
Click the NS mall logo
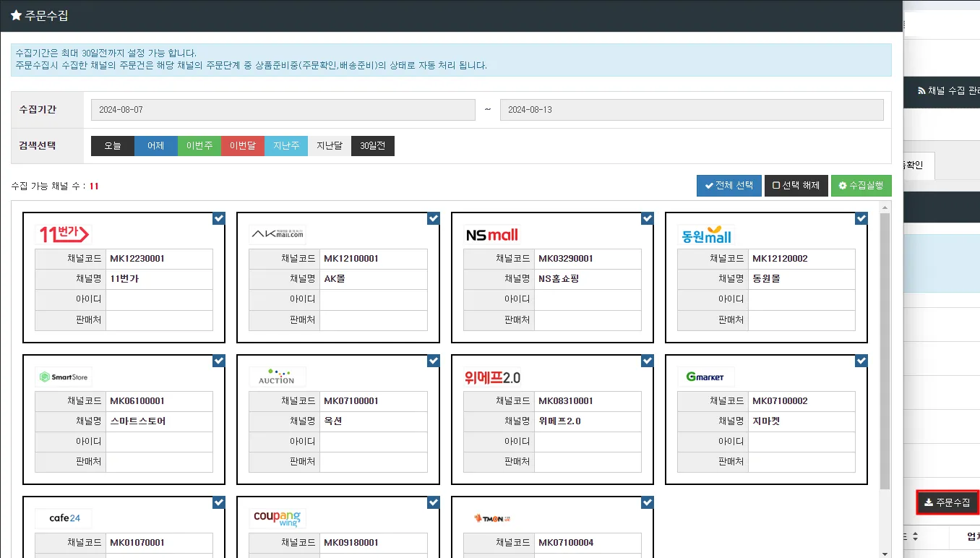[492, 234]
